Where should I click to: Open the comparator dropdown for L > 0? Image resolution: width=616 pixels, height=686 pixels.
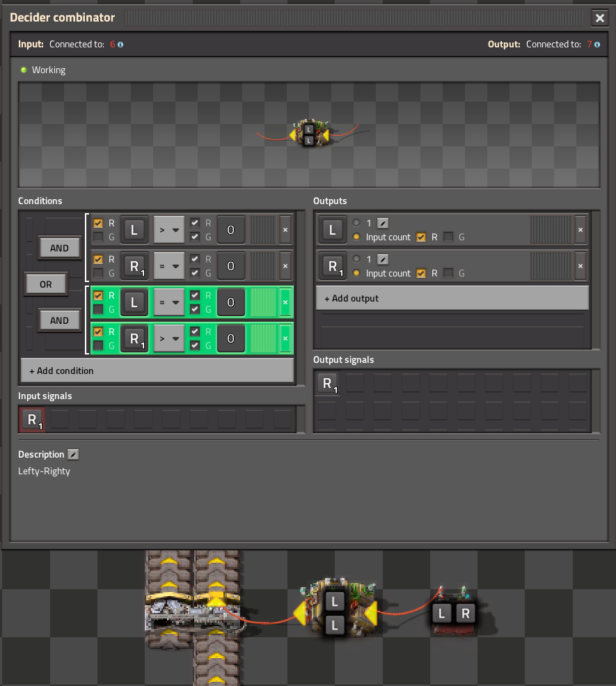coord(168,230)
